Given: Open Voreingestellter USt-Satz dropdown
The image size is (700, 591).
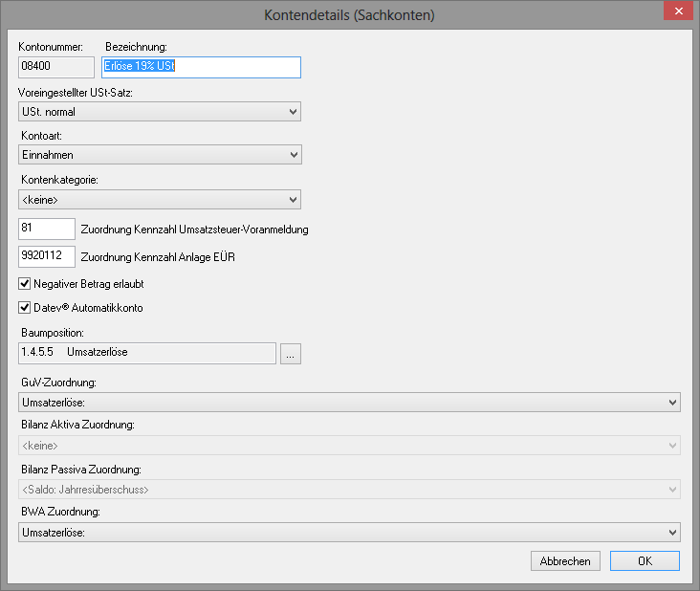Looking at the screenshot, I should [160, 112].
